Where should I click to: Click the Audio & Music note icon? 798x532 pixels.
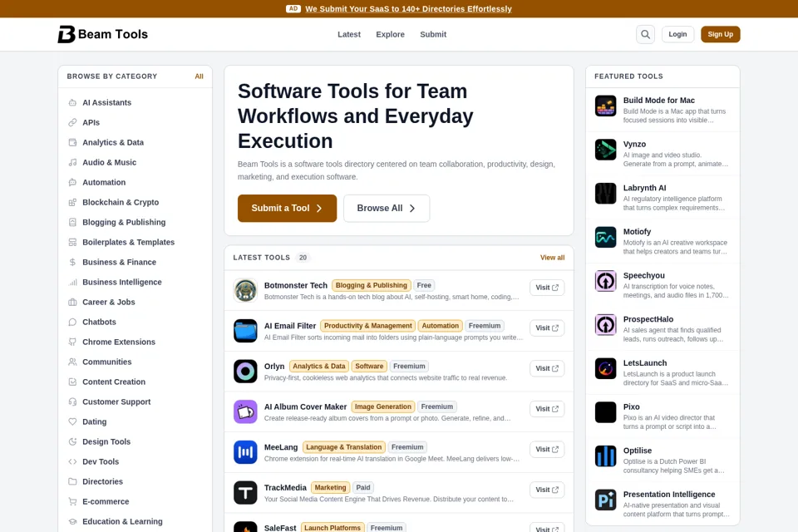[x=72, y=162]
